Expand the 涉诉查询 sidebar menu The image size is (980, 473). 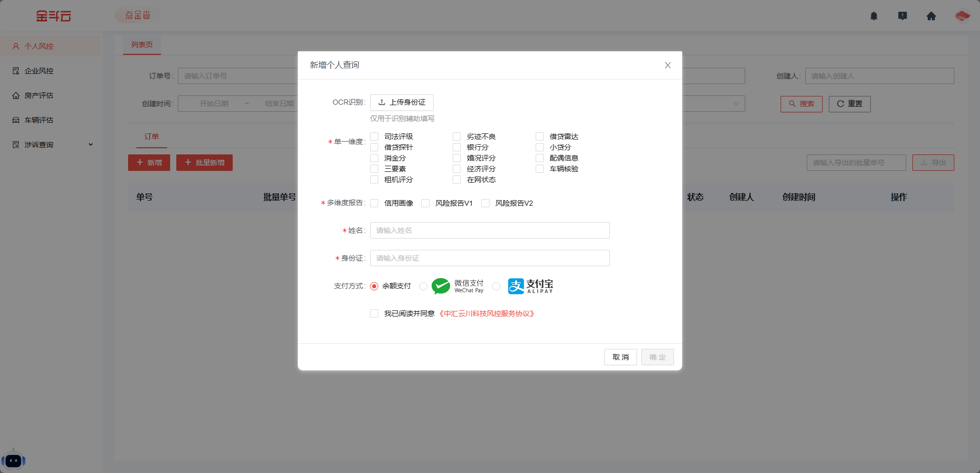pos(51,145)
